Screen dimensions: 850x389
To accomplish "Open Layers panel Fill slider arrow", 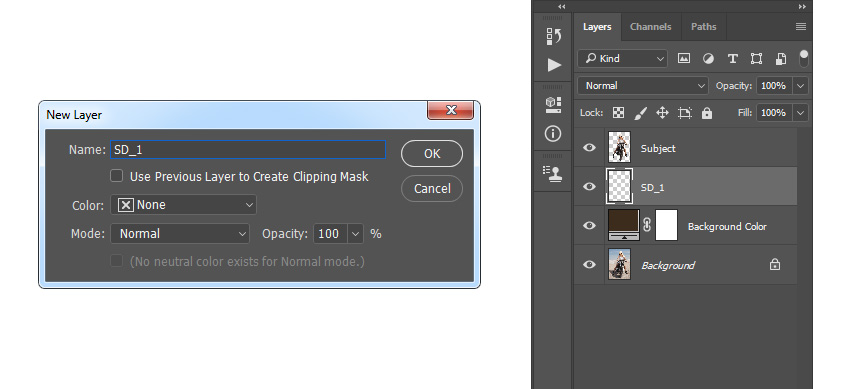I will point(801,113).
